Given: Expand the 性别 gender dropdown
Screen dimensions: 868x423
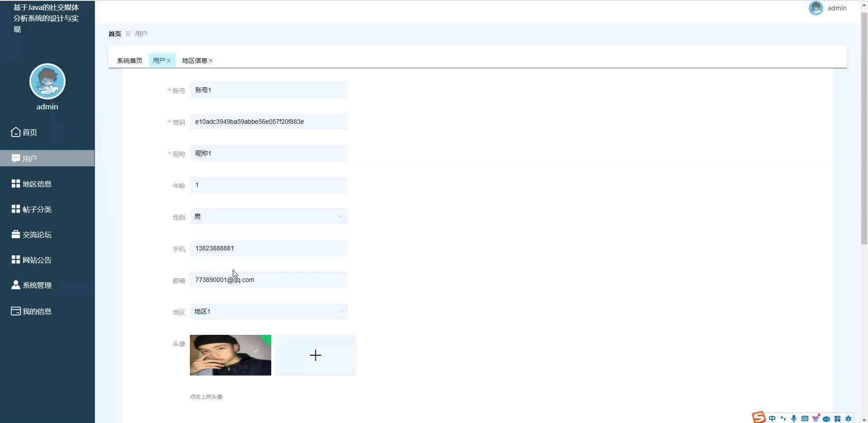Looking at the screenshot, I should tap(269, 216).
